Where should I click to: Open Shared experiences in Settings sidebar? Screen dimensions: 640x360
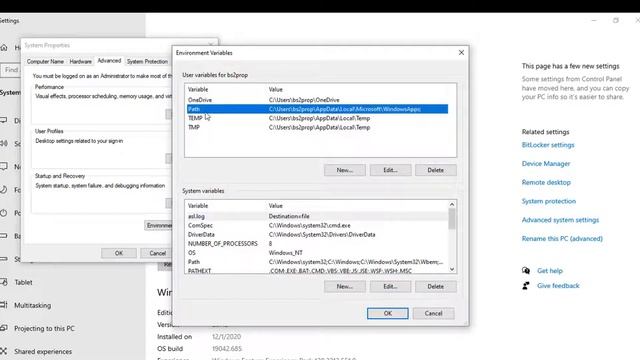pyautogui.click(x=43, y=351)
